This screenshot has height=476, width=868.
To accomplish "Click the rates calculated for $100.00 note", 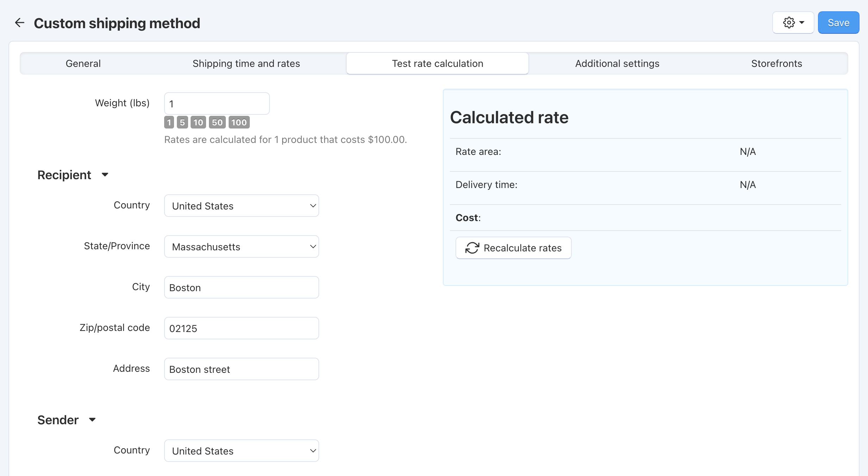I will click(x=286, y=140).
